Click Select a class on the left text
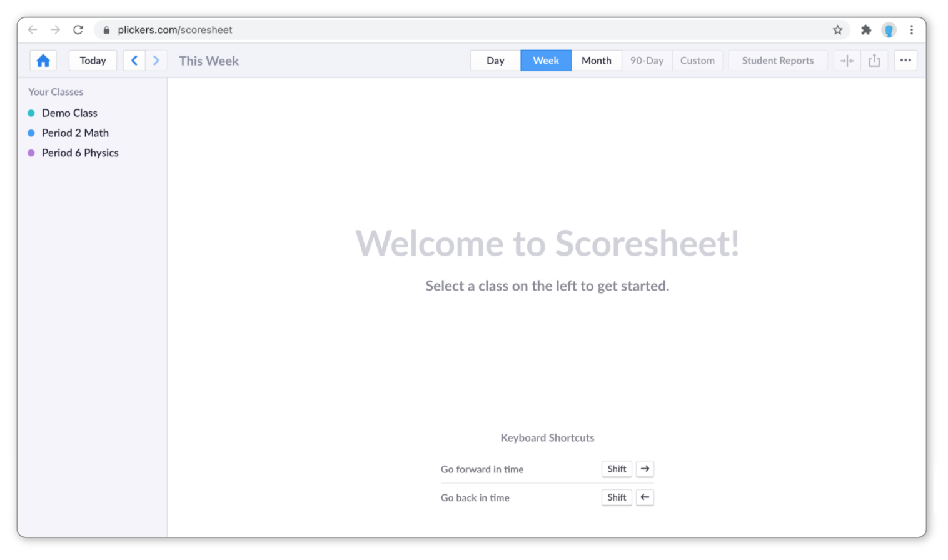 (x=547, y=286)
